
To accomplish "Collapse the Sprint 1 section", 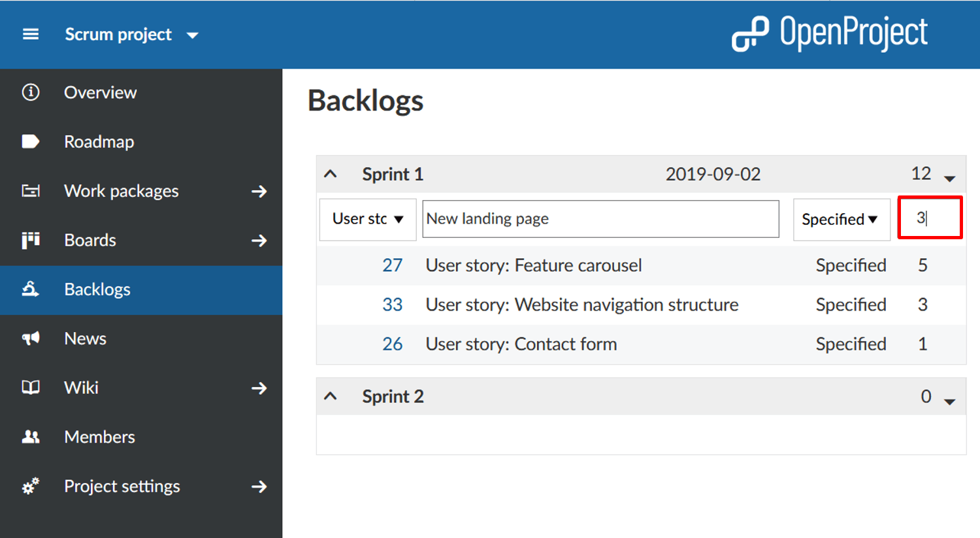I will (x=331, y=174).
